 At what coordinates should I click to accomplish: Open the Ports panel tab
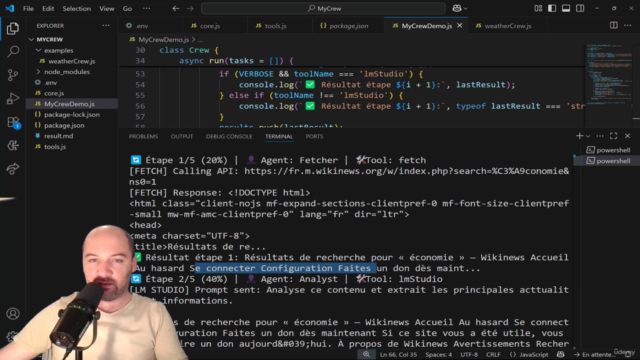(314, 136)
